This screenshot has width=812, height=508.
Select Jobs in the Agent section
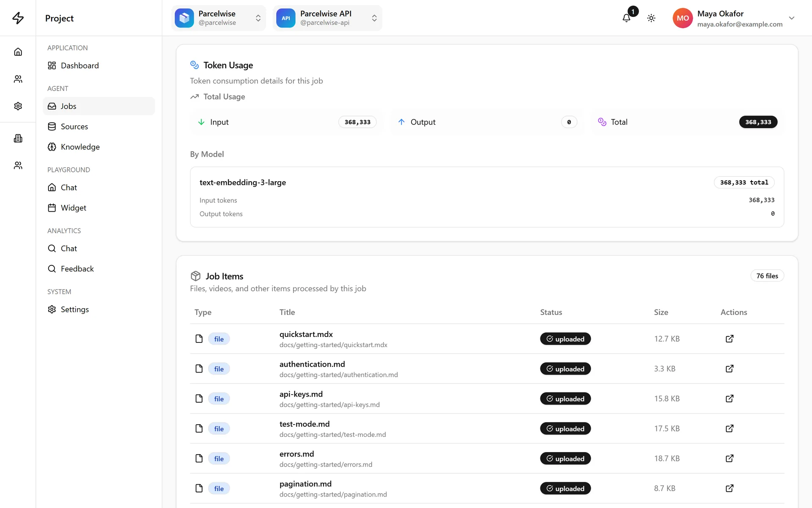[x=99, y=106]
